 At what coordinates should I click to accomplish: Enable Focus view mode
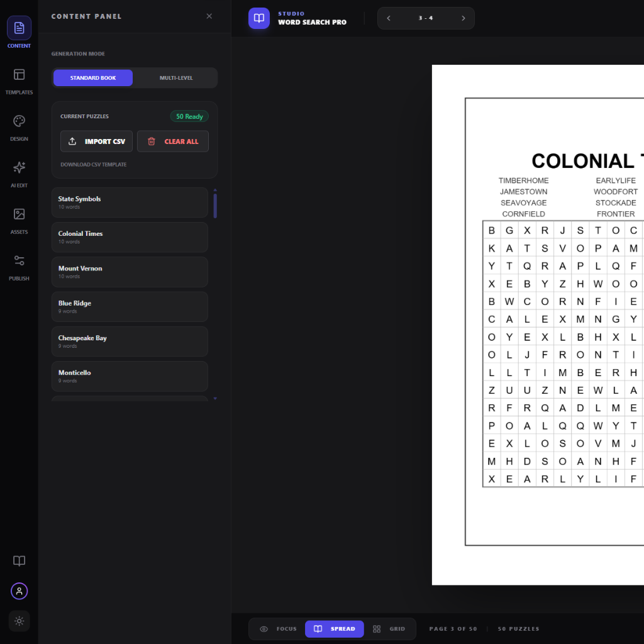(278, 629)
